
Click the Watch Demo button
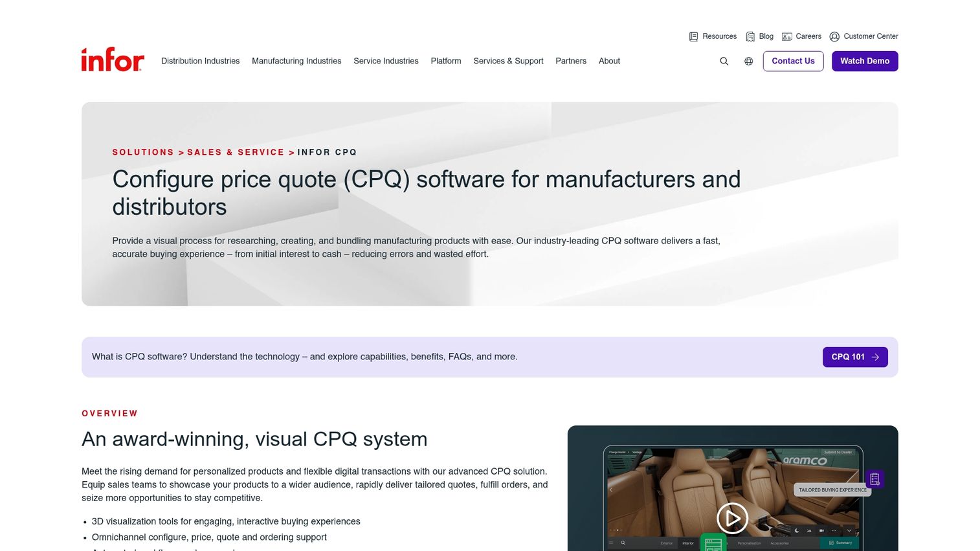pyautogui.click(x=865, y=61)
